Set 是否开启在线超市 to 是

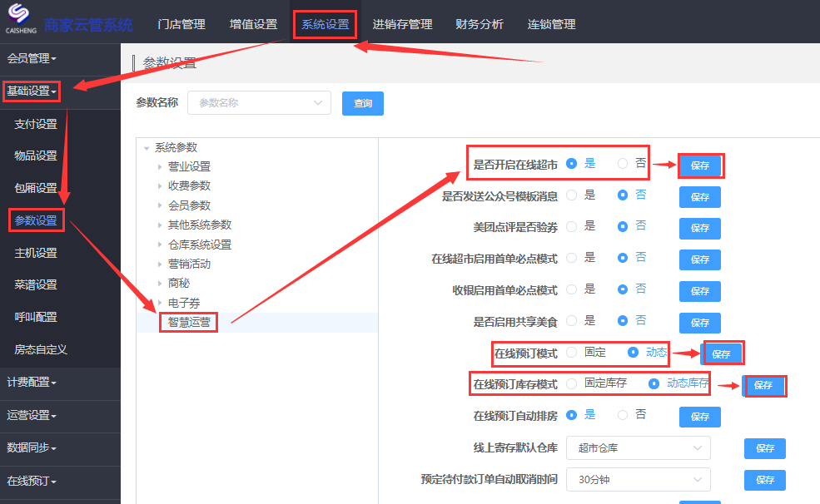[572, 164]
